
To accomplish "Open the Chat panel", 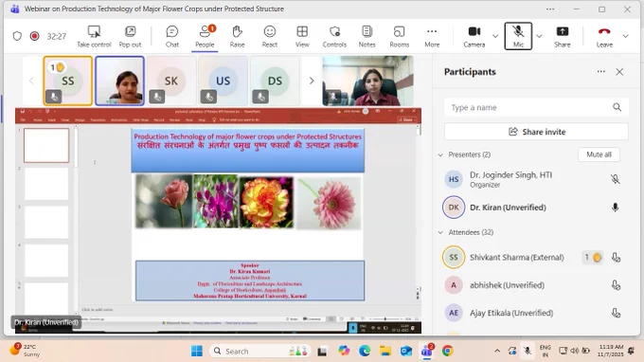I will (172, 36).
